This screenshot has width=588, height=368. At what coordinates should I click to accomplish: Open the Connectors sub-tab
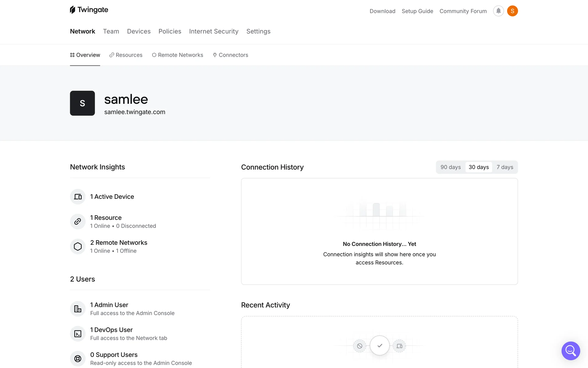point(231,55)
